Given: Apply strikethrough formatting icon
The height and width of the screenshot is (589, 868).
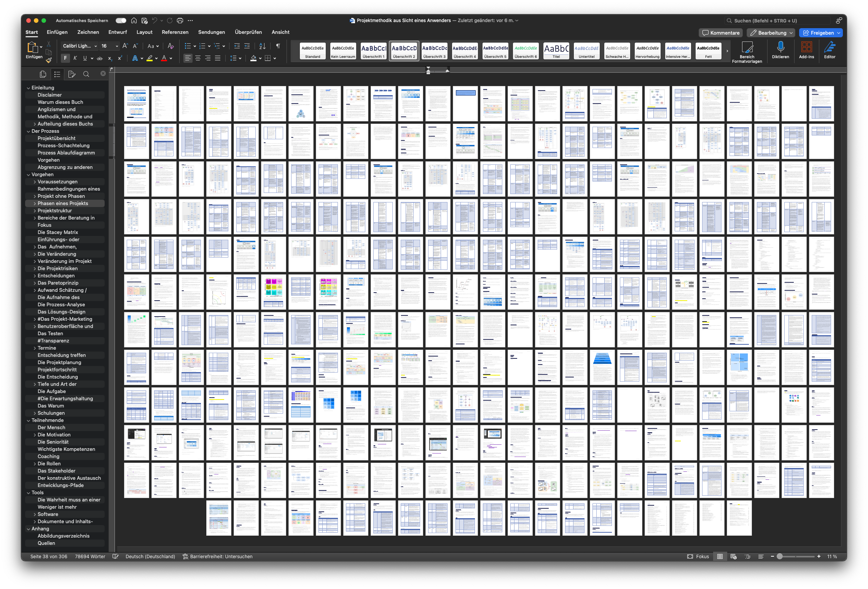Looking at the screenshot, I should pos(100,58).
